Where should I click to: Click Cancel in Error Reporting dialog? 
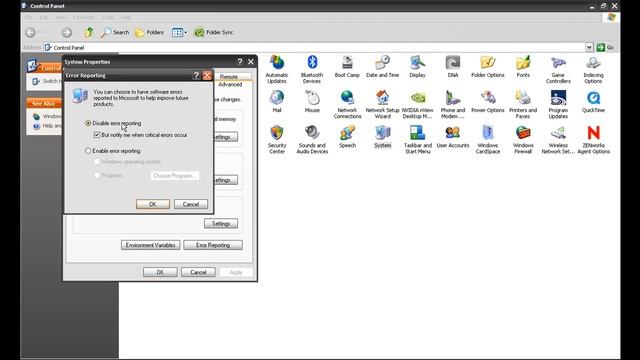[191, 204]
